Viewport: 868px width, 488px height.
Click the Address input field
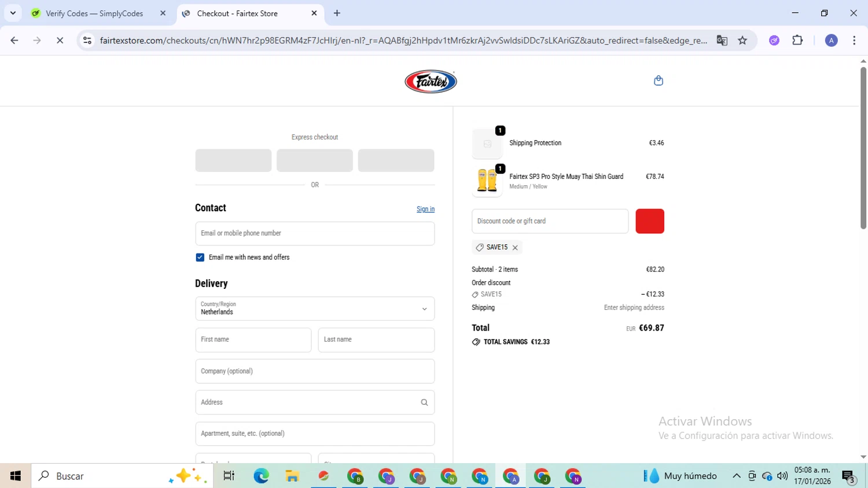(x=315, y=402)
